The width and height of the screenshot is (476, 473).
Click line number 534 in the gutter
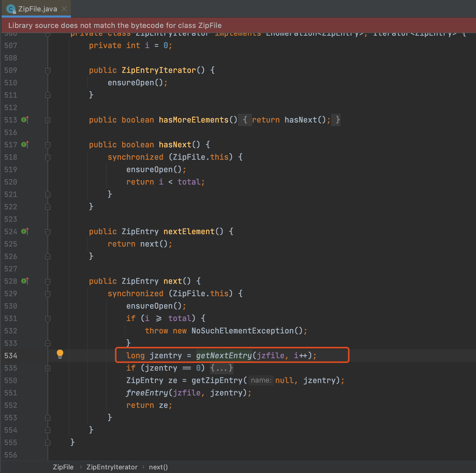(x=11, y=355)
